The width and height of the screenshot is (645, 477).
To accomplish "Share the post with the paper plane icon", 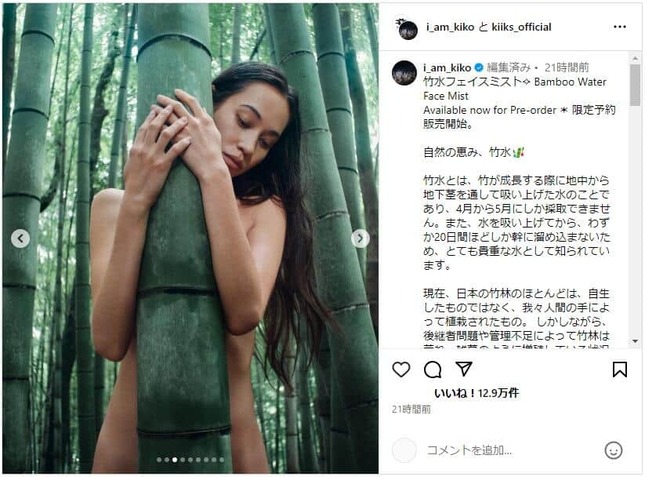I will tap(464, 369).
